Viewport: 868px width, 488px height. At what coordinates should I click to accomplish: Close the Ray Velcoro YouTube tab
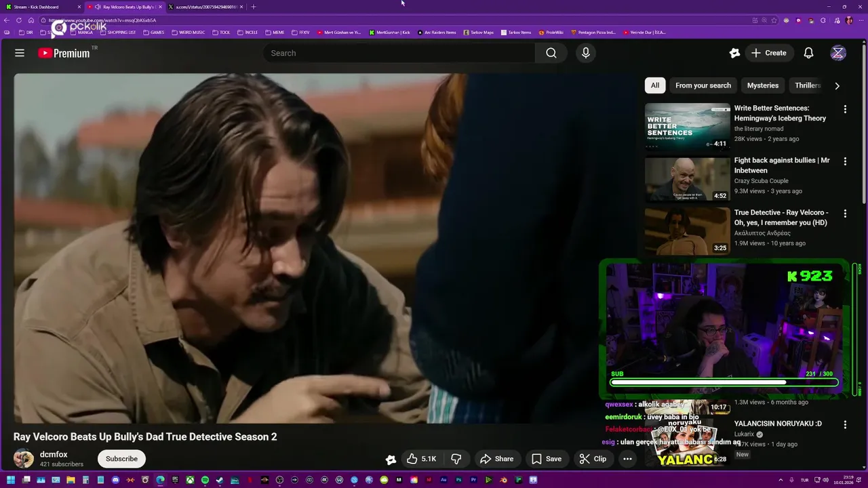(x=160, y=7)
